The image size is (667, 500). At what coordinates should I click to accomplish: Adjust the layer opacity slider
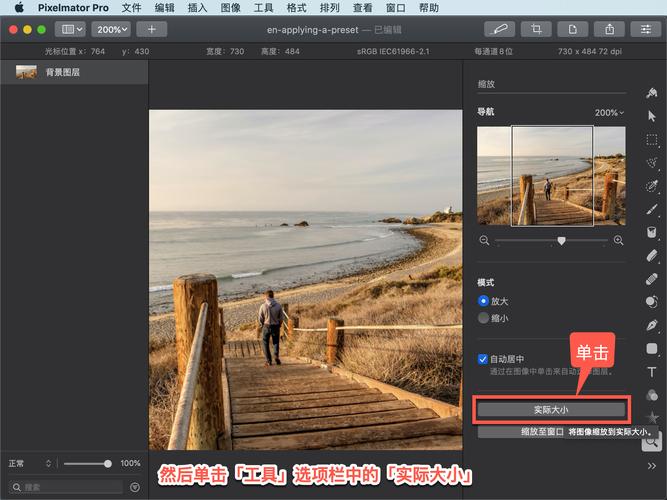click(88, 463)
